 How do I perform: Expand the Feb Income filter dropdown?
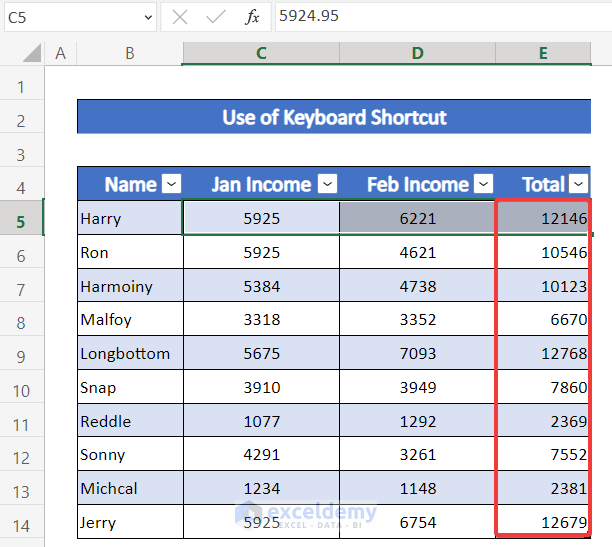tap(484, 184)
